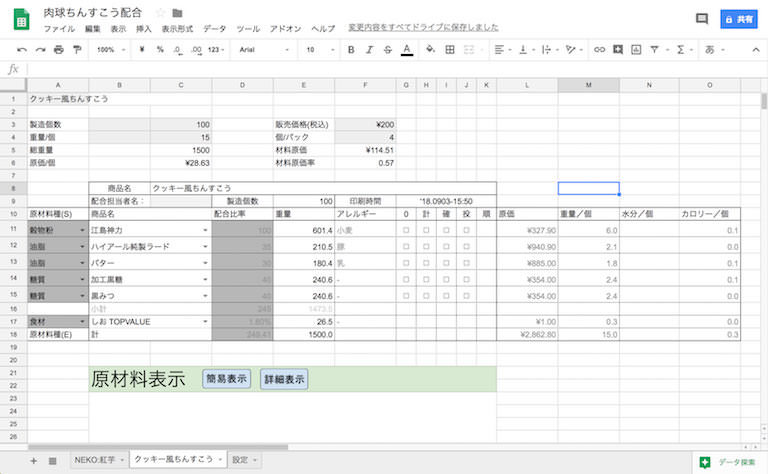Click the print icon

point(59,49)
